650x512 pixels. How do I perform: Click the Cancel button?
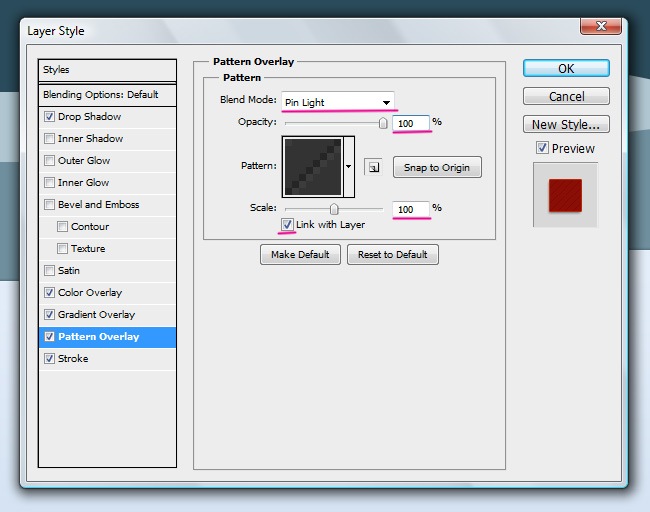tap(566, 97)
